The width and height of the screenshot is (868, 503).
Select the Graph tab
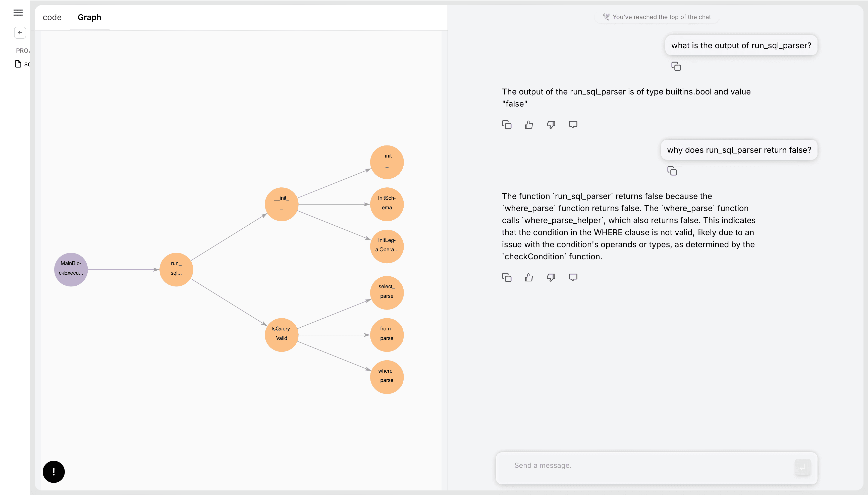coord(89,18)
